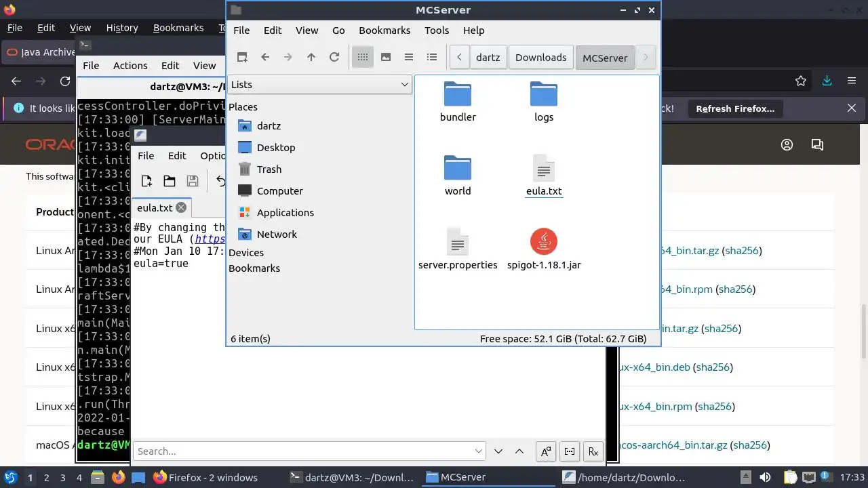Open Firefox downloads panel

pyautogui.click(x=827, y=81)
